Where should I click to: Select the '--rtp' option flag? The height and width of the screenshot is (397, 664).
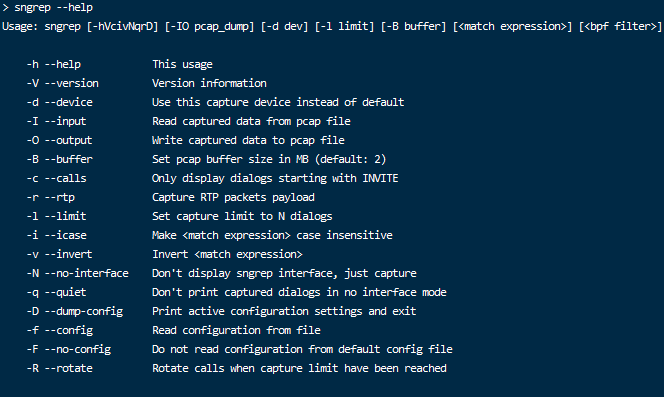pos(60,197)
